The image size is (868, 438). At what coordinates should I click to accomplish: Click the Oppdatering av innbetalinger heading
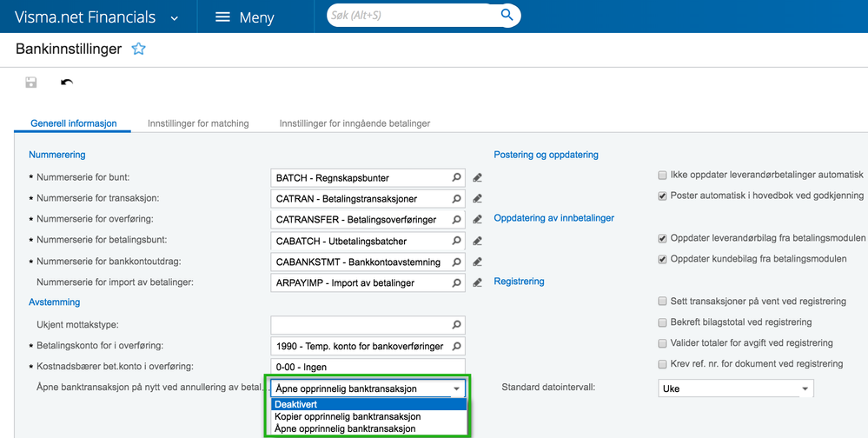click(x=553, y=218)
